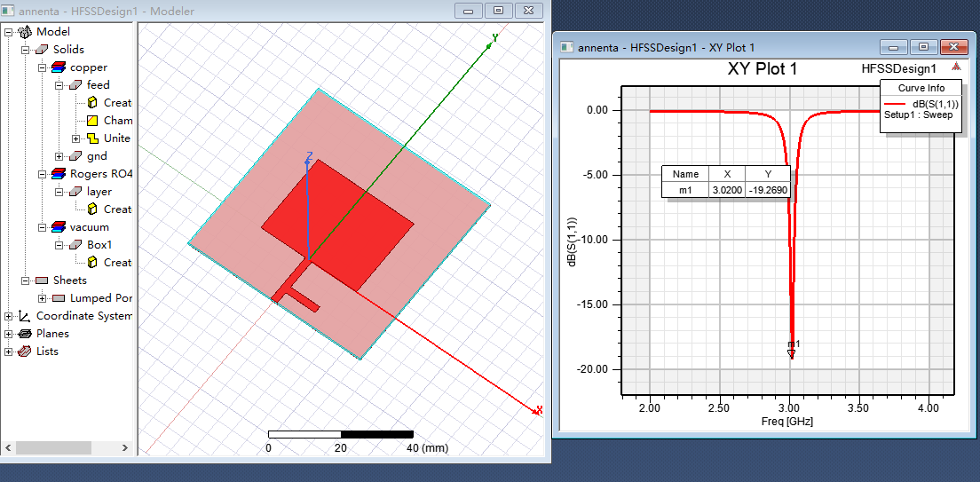Select the Coordinate Systems icon

(25, 316)
